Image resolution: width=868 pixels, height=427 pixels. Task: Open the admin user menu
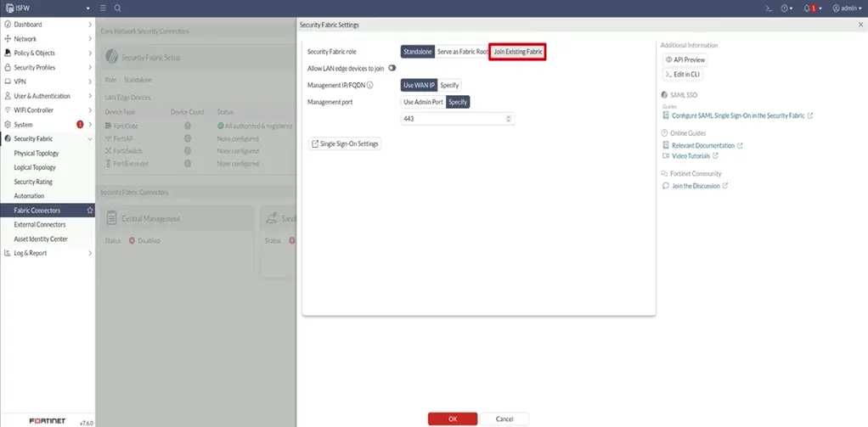pos(847,8)
